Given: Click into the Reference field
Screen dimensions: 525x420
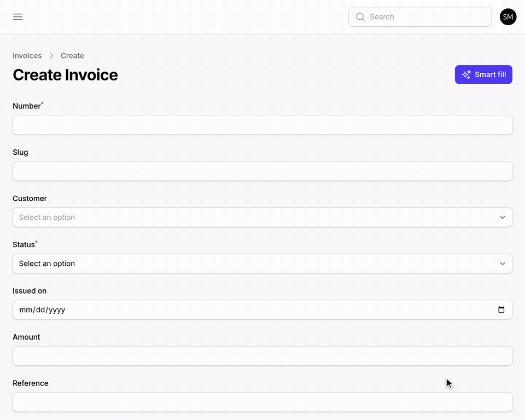Looking at the screenshot, I should click(x=262, y=402).
